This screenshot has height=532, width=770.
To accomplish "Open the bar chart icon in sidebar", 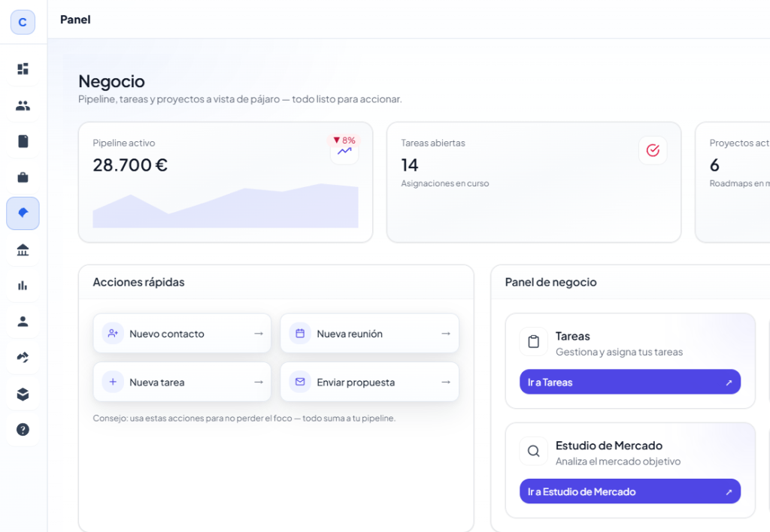I will click(x=23, y=286).
